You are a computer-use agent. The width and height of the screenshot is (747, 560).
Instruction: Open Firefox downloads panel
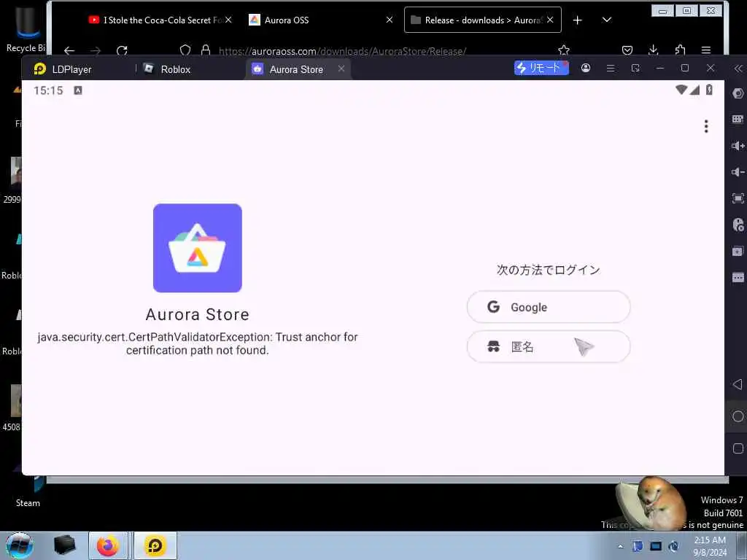coord(653,50)
